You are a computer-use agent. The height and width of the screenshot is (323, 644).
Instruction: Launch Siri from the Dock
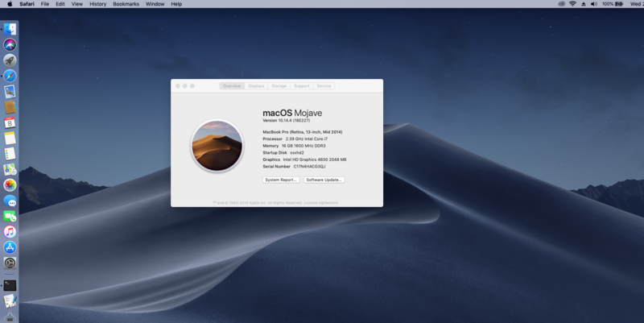tap(10, 44)
